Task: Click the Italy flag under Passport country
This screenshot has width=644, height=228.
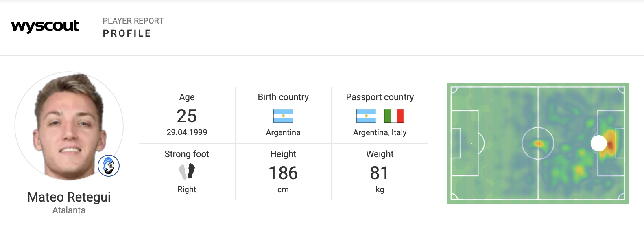Action: 394,116
